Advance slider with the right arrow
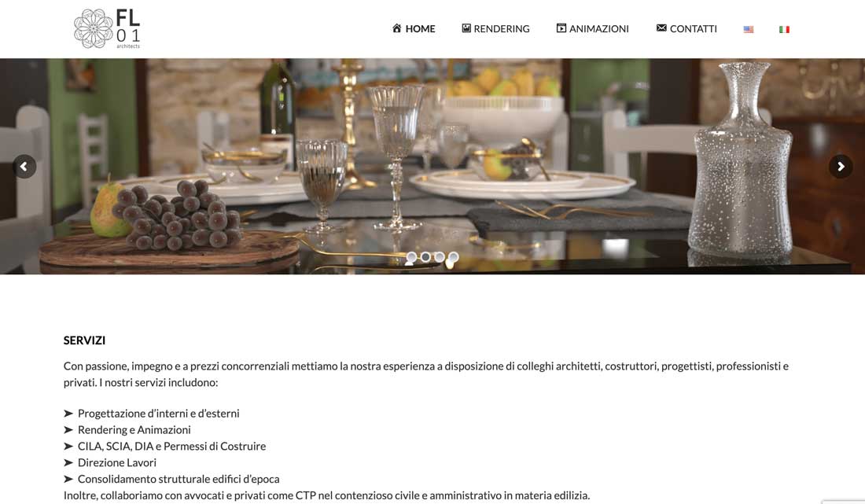This screenshot has height=504, width=865. click(x=840, y=167)
